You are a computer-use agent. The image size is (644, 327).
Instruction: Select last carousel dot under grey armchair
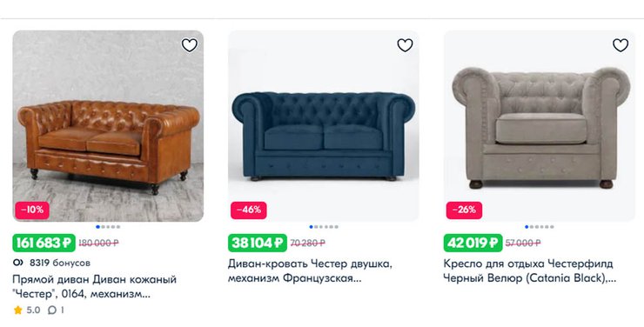click(552, 227)
